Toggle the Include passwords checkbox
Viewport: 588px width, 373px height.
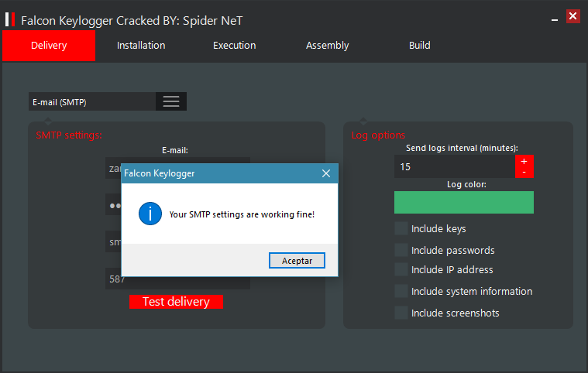(x=401, y=250)
